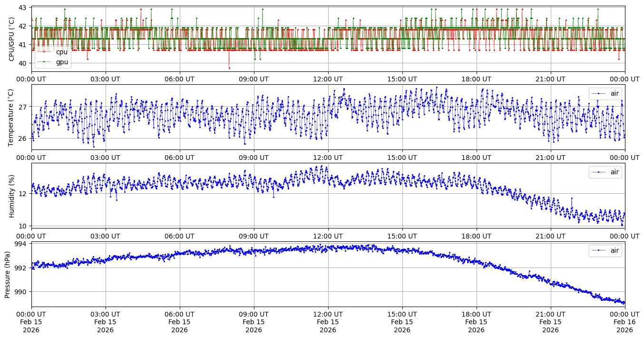Click the air legend in Humidity plot

[605, 172]
